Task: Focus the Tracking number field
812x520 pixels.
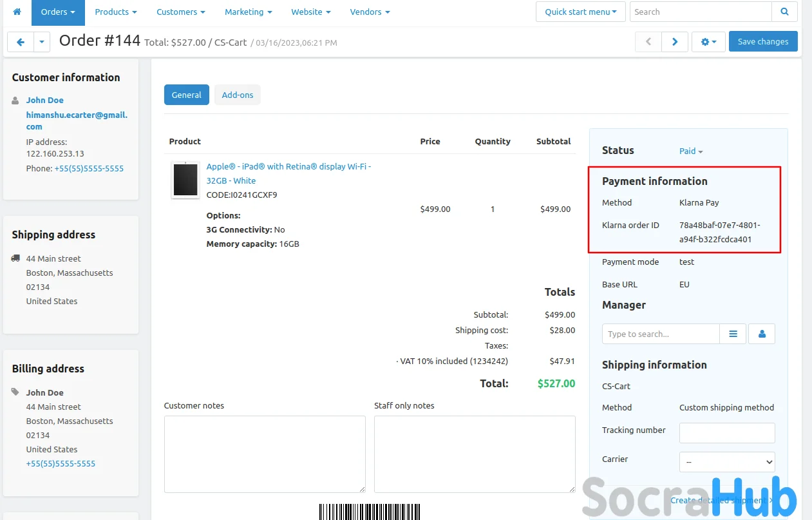Action: (726, 433)
